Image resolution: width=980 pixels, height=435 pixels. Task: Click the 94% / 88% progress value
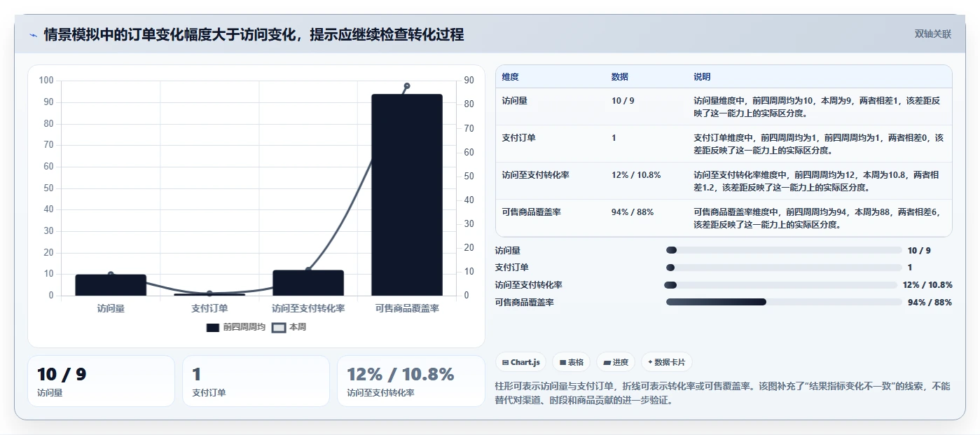[930, 303]
